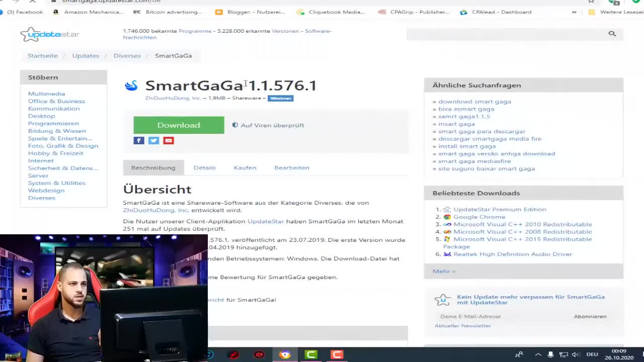Open Aktueller Newsletter link
This screenshot has width=644, height=362.
point(463,326)
